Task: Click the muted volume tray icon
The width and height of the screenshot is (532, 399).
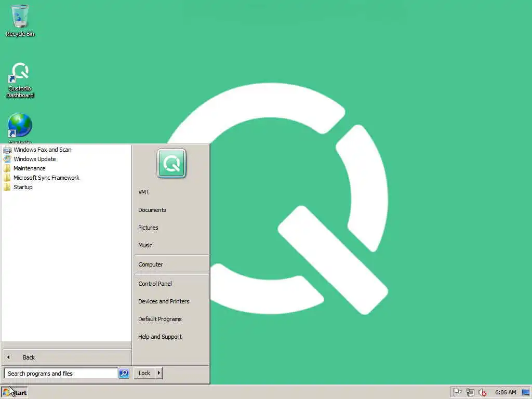Action: (482, 392)
